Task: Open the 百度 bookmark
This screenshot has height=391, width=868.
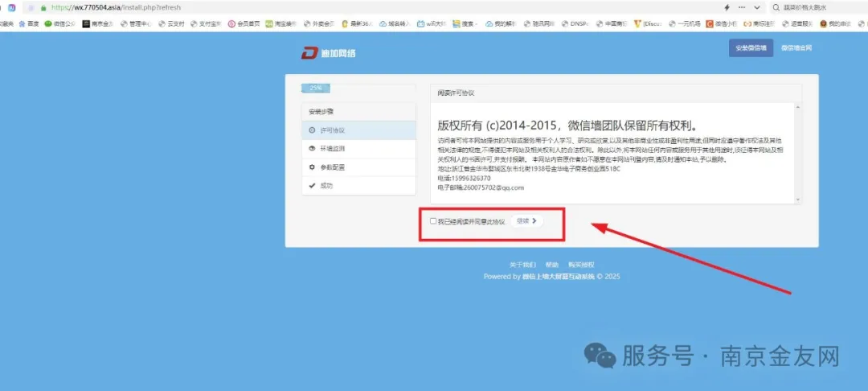Action: (x=29, y=24)
